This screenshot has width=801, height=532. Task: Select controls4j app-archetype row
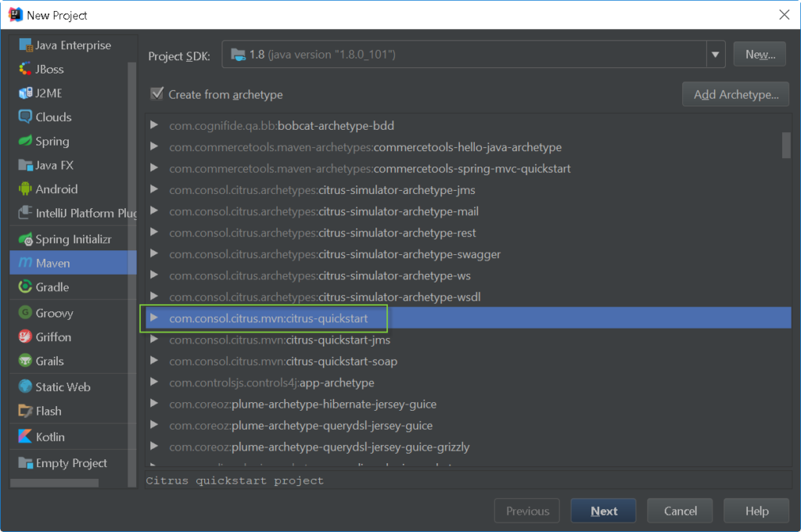point(468,383)
